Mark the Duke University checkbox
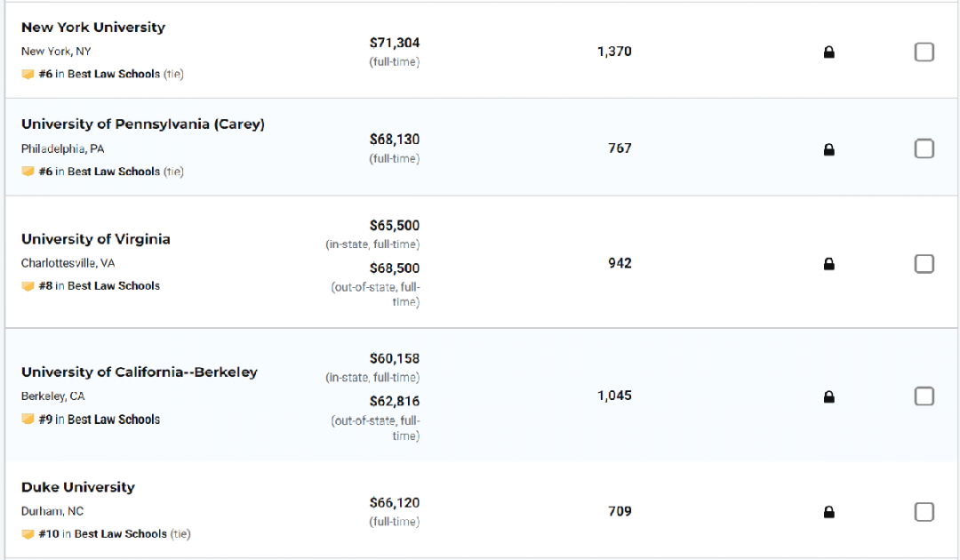The height and width of the screenshot is (560, 960). pos(924,512)
